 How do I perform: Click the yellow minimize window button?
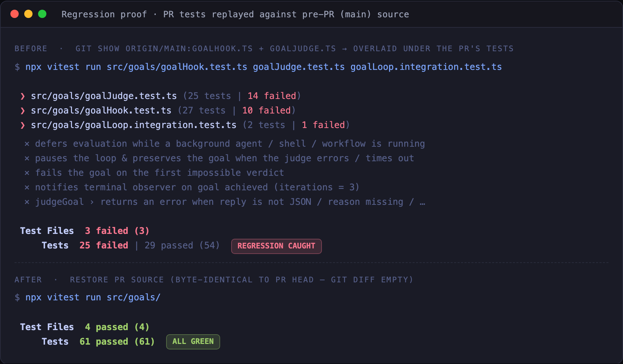pos(28,14)
